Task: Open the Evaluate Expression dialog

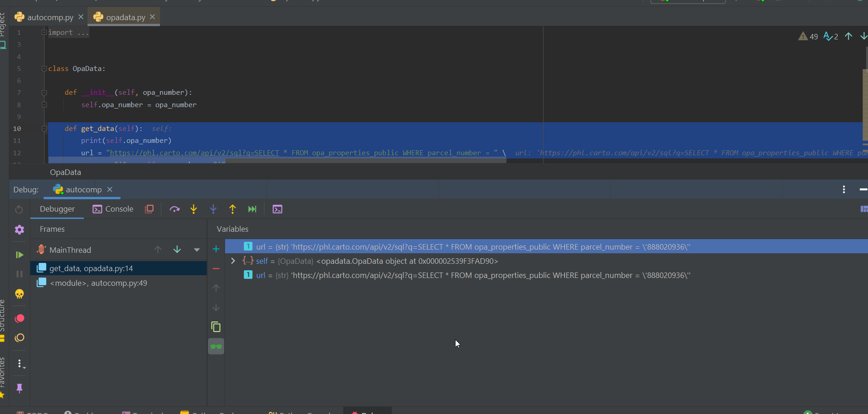Action: [x=277, y=209]
